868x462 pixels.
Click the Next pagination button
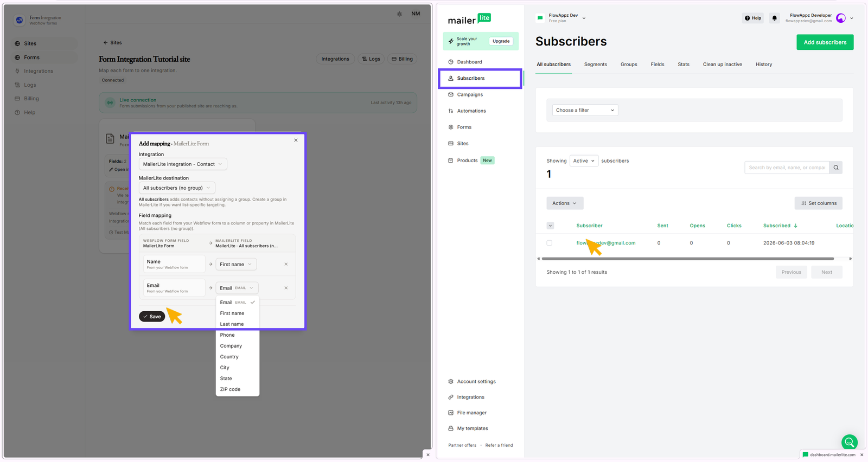826,272
